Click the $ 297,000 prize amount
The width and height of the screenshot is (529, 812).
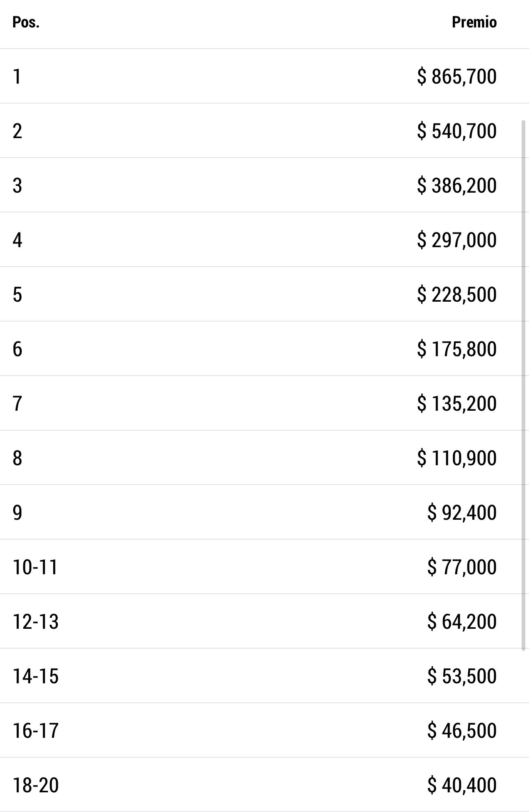coord(457,240)
